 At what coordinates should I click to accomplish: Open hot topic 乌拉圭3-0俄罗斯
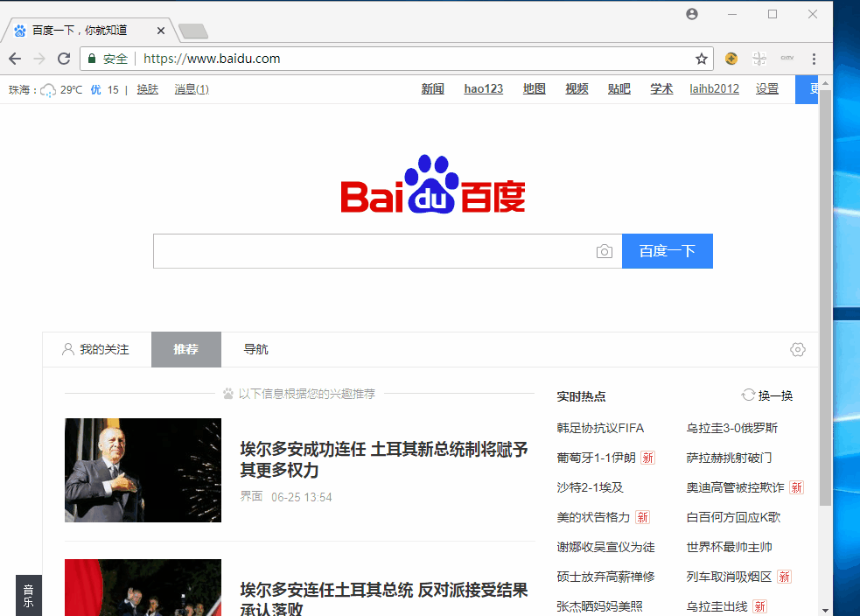coord(731,428)
